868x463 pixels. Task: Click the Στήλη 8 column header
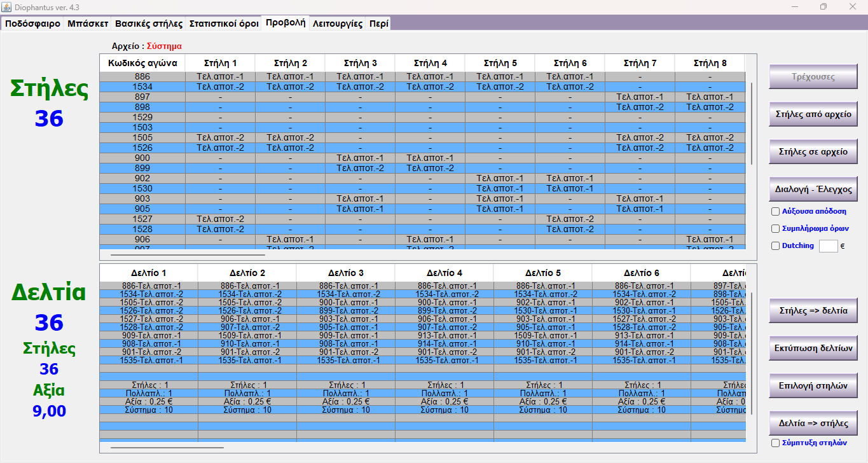(710, 63)
